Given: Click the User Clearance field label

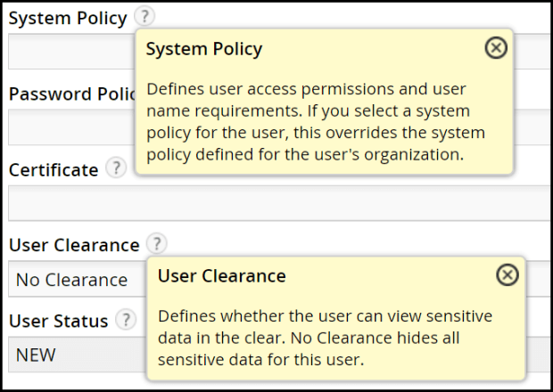Looking at the screenshot, I should click(x=74, y=244).
